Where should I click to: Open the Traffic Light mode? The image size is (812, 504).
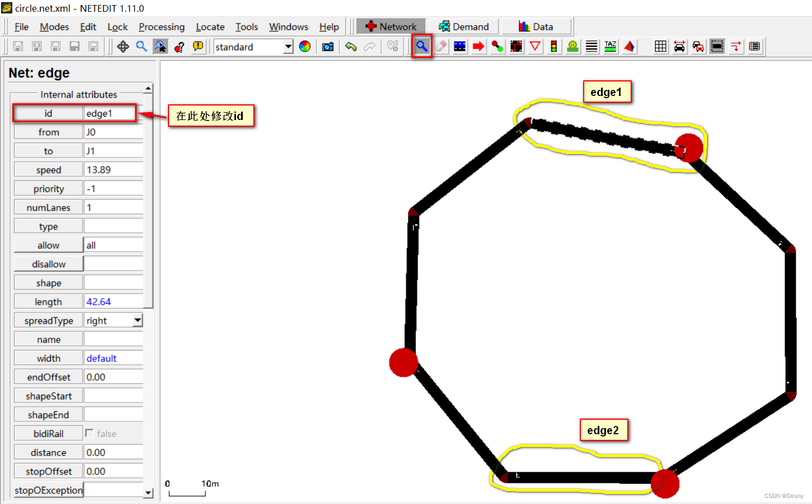[x=554, y=46]
